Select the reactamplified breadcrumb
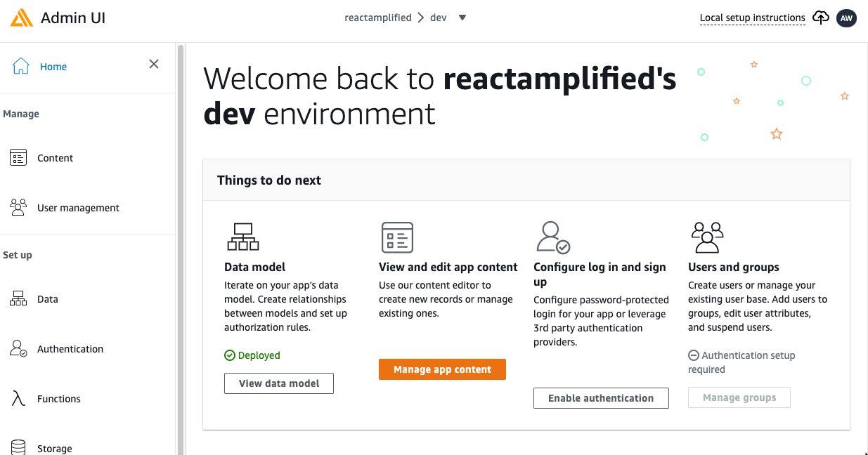 coord(378,18)
